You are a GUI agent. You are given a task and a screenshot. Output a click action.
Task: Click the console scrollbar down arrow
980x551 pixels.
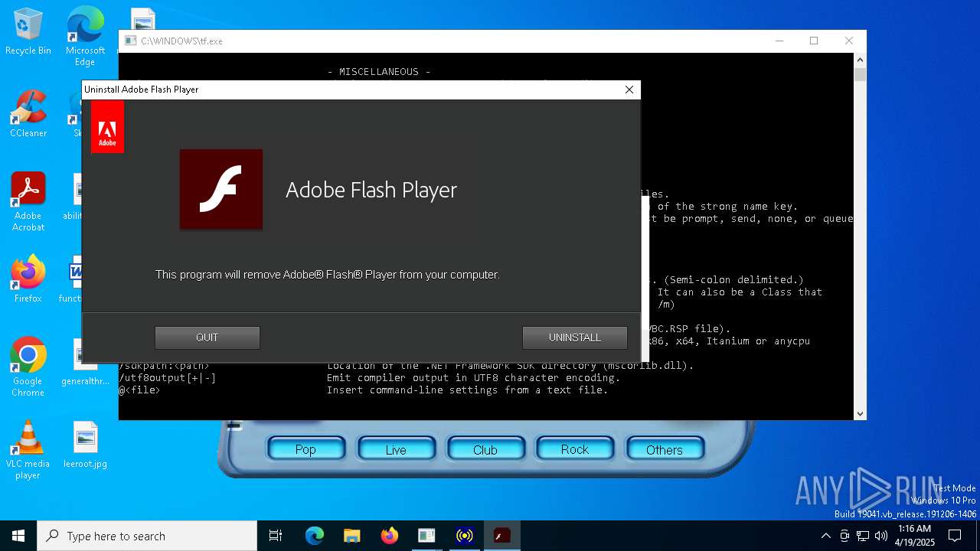(x=860, y=413)
